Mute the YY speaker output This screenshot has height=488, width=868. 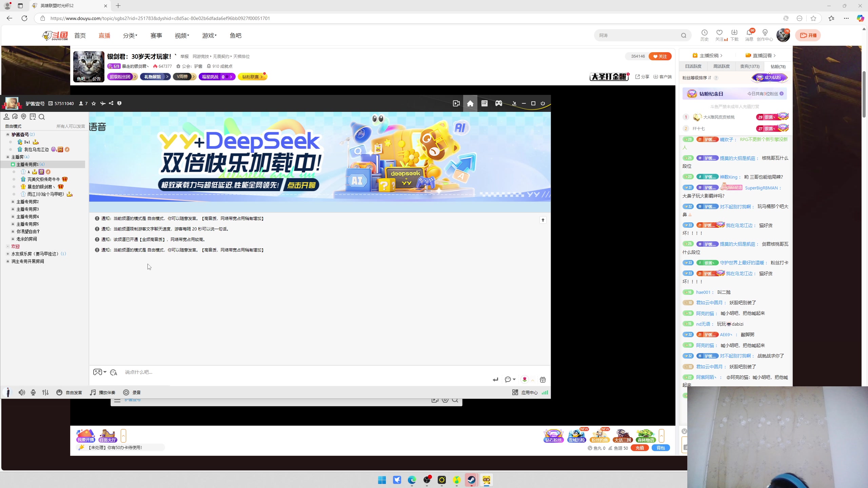[22, 392]
